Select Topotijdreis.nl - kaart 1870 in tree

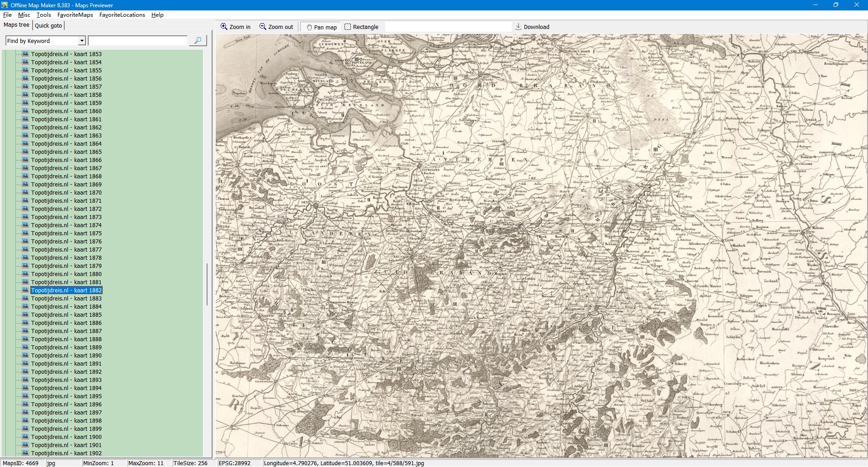66,192
